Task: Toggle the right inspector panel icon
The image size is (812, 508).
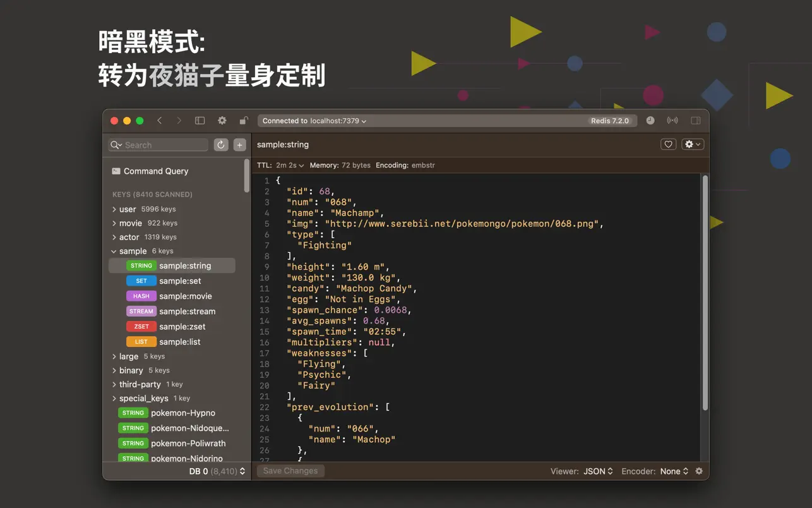Action: click(696, 121)
